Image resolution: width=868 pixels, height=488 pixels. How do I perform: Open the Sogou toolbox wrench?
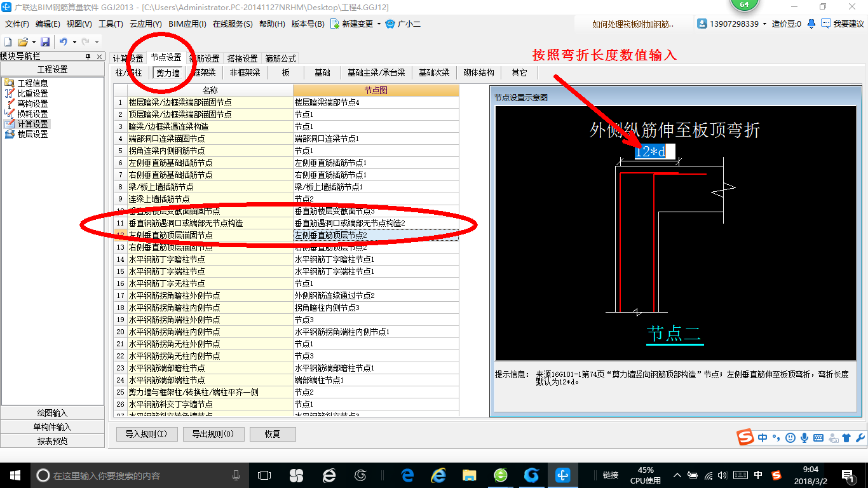tap(860, 438)
